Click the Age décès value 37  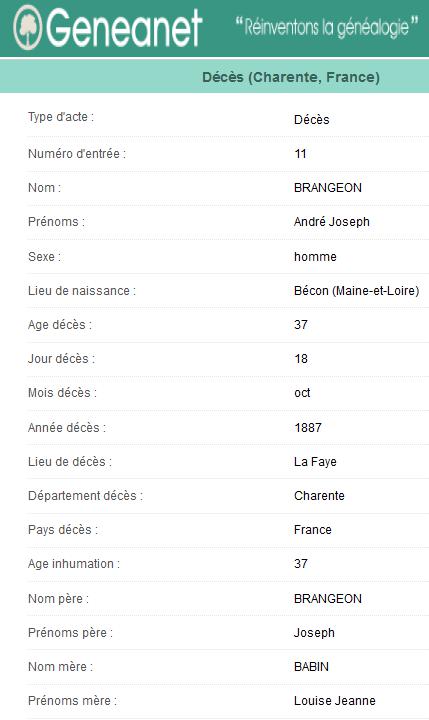tap(301, 325)
